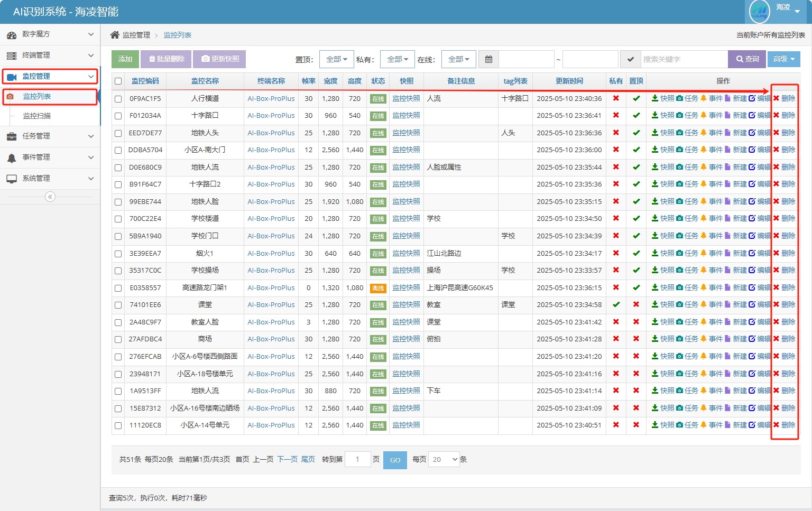This screenshot has height=511, width=812.
Task: Tick the checkbox for row 5B9A1940
Action: coord(118,236)
